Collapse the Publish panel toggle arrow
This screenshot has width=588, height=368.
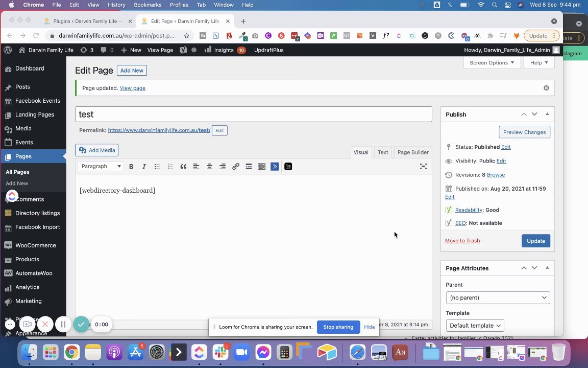(547, 114)
